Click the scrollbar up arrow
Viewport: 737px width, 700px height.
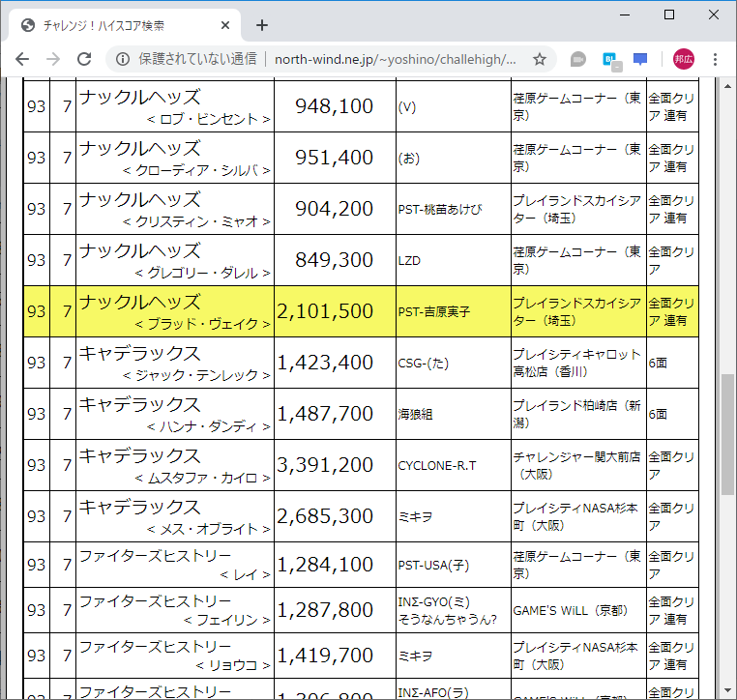[x=727, y=86]
